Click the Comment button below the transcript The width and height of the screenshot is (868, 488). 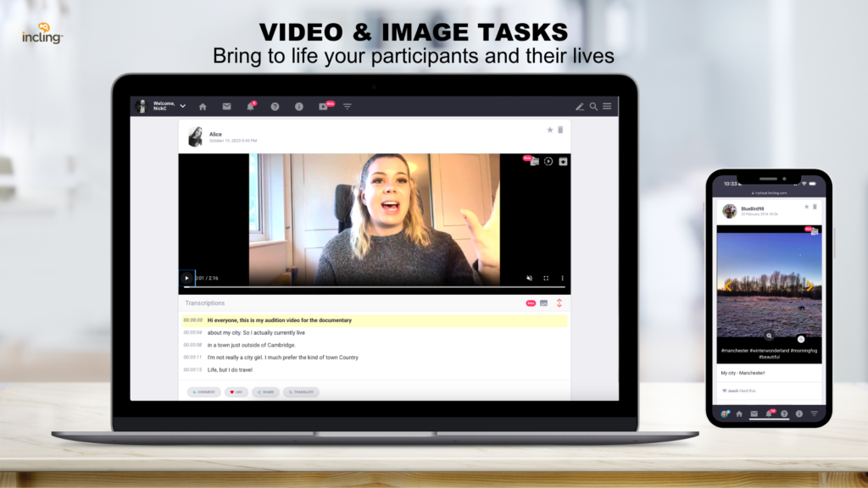coord(204,391)
